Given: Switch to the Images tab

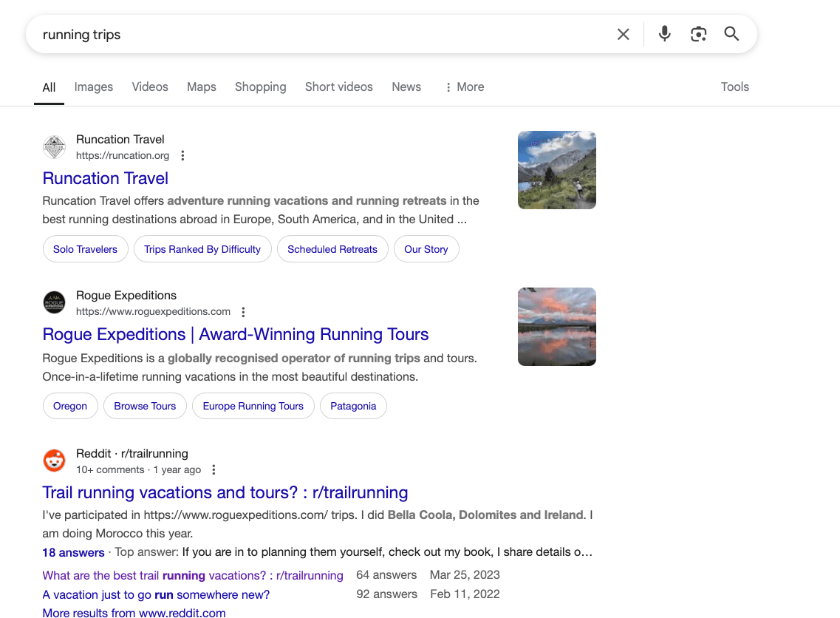Looking at the screenshot, I should pyautogui.click(x=94, y=87).
